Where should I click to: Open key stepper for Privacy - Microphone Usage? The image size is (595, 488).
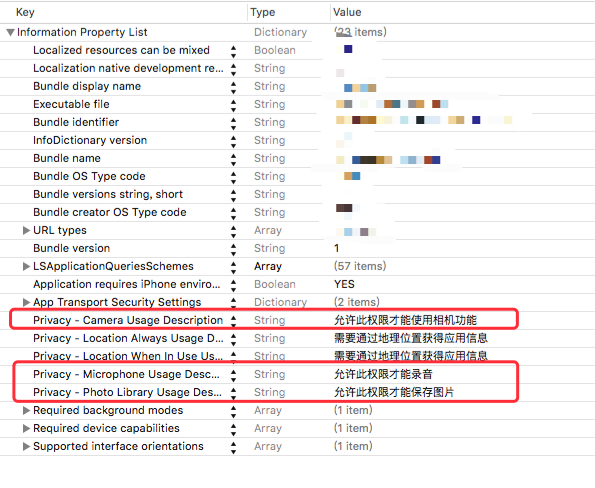[x=233, y=375]
